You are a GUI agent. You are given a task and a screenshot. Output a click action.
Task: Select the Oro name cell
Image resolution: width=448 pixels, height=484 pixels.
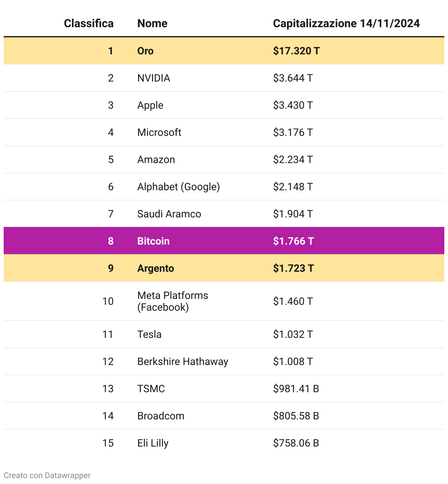(145, 51)
